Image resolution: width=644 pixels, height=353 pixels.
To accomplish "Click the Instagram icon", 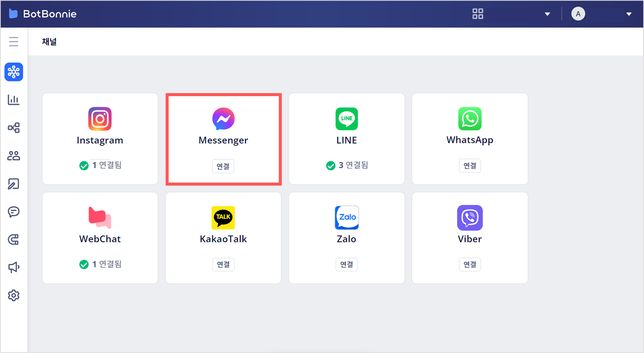I will [100, 119].
